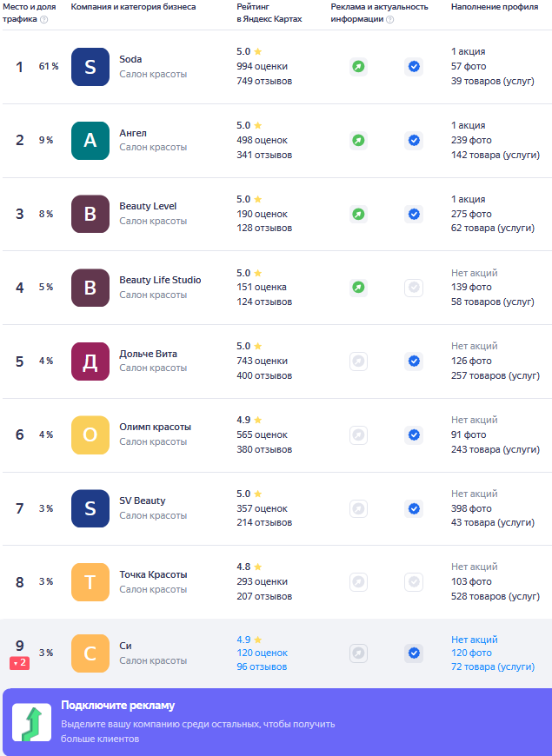Open '96 отзывов' link in Си row
The width and height of the screenshot is (552, 756).
tap(262, 666)
